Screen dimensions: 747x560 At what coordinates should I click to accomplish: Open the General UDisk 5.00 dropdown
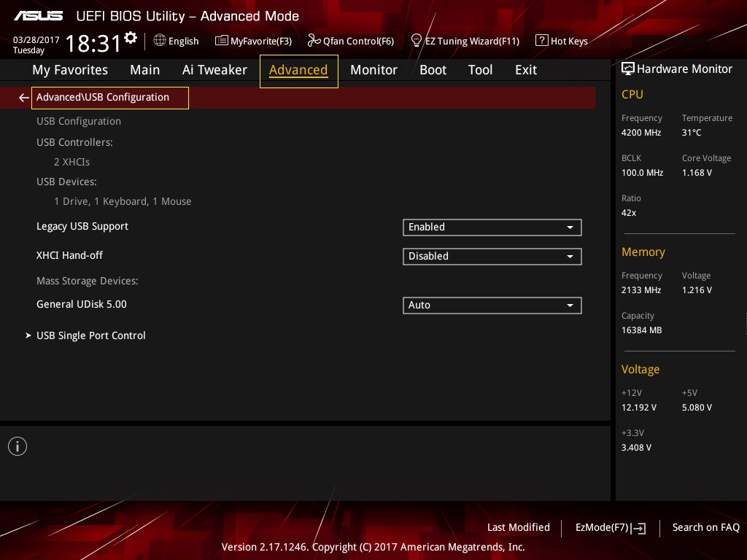pyautogui.click(x=492, y=306)
